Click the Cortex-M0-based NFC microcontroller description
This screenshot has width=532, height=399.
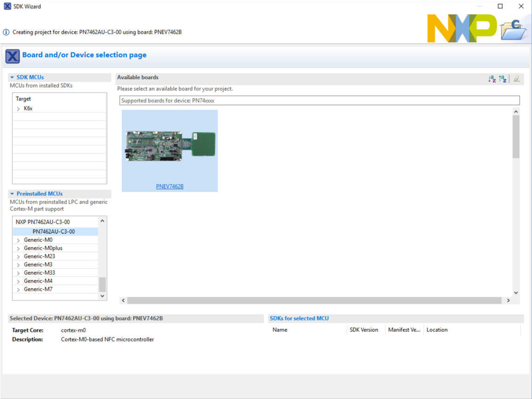(x=107, y=339)
